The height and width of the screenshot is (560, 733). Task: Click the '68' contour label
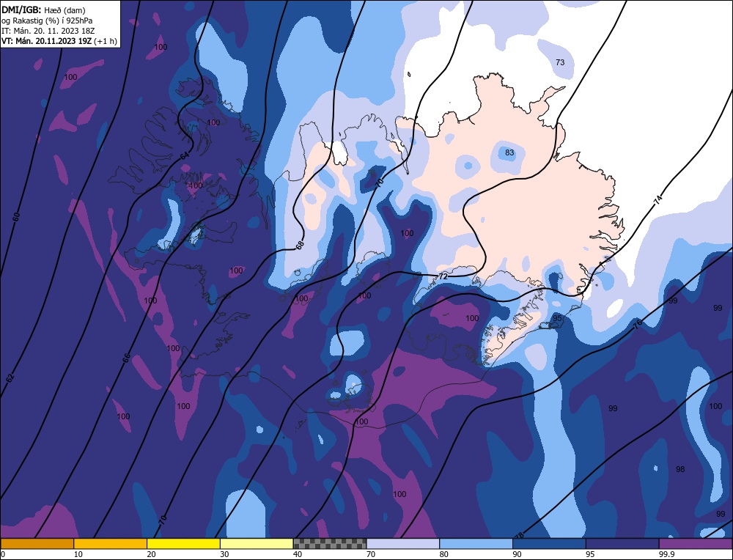pyautogui.click(x=300, y=245)
